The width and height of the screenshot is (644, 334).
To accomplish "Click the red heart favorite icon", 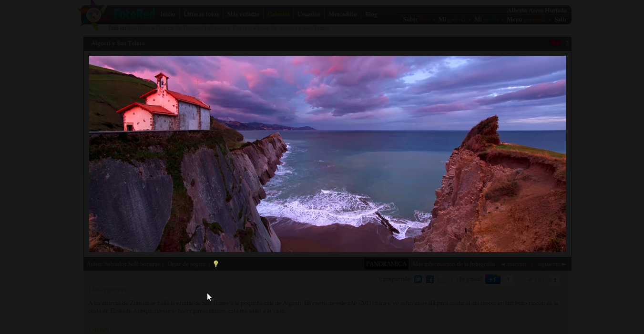I will click(555, 44).
